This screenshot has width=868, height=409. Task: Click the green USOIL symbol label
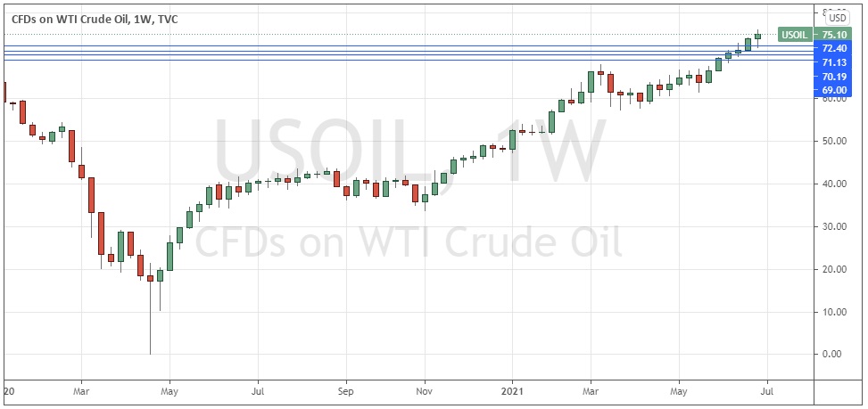[796, 35]
